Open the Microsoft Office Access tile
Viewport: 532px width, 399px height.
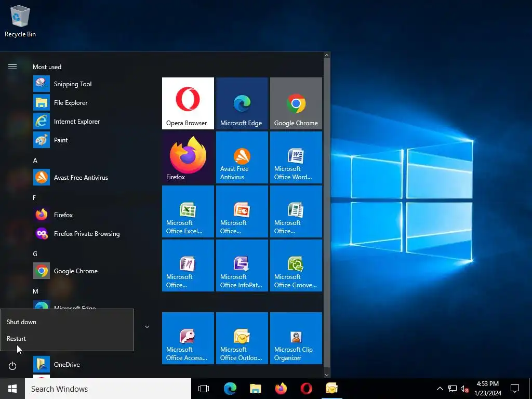click(188, 338)
